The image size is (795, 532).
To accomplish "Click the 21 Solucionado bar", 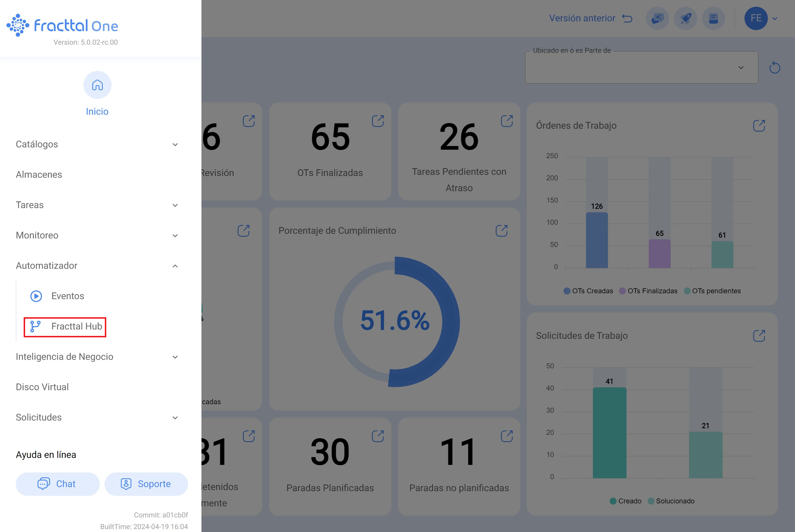I will point(706,455).
